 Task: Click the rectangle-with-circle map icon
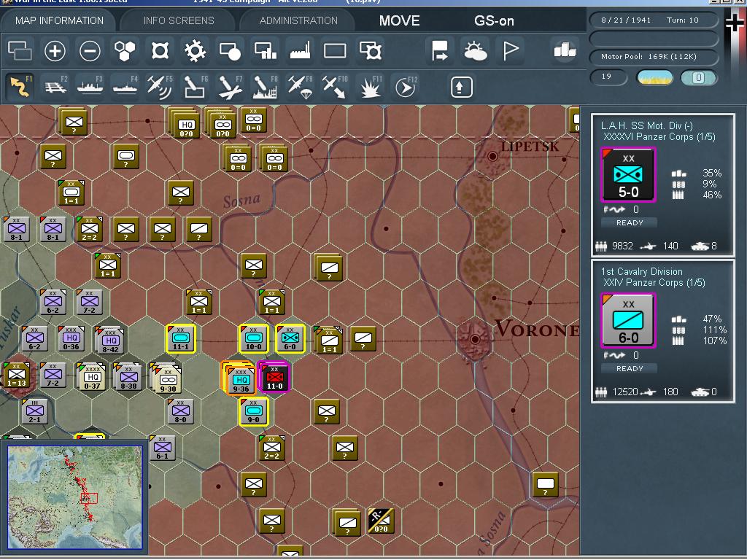point(230,50)
